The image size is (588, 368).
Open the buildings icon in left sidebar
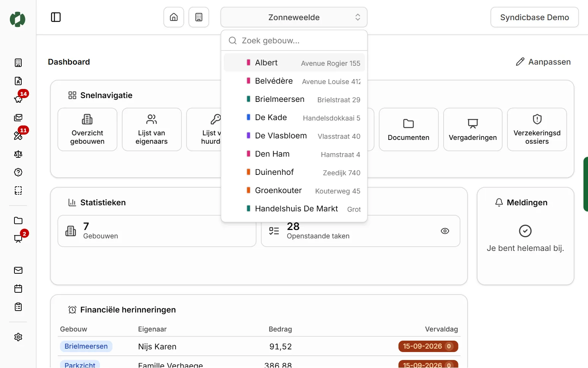pos(18,63)
